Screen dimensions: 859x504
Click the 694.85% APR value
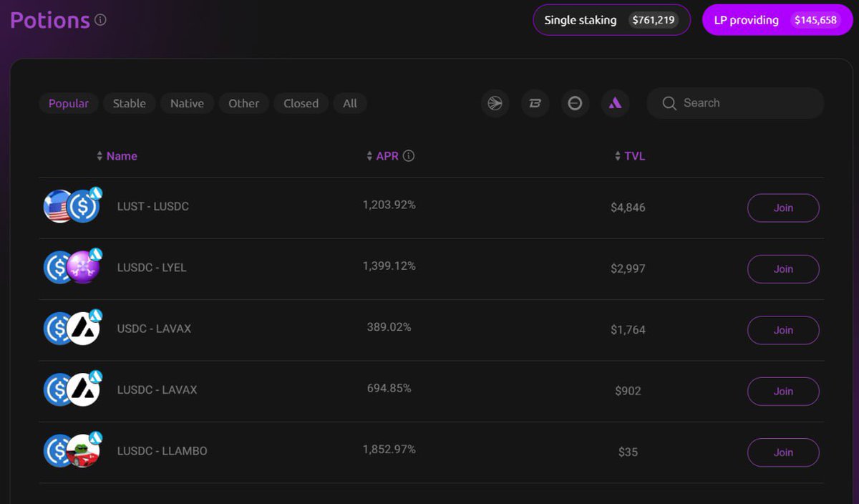pyautogui.click(x=389, y=388)
